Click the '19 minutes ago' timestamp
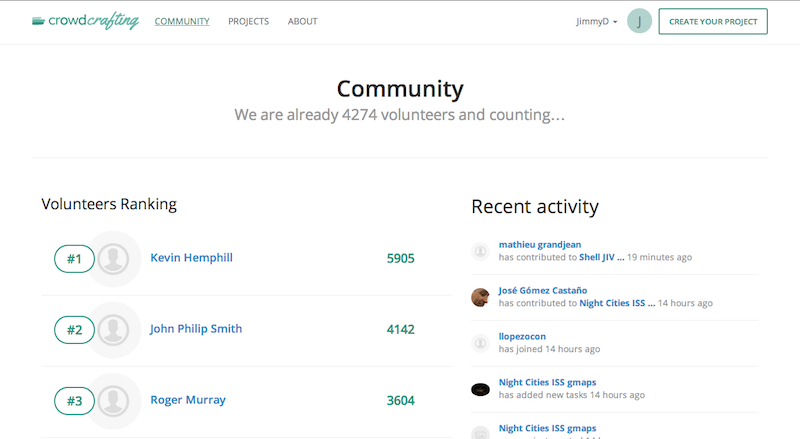This screenshot has height=439, width=800. click(x=660, y=257)
